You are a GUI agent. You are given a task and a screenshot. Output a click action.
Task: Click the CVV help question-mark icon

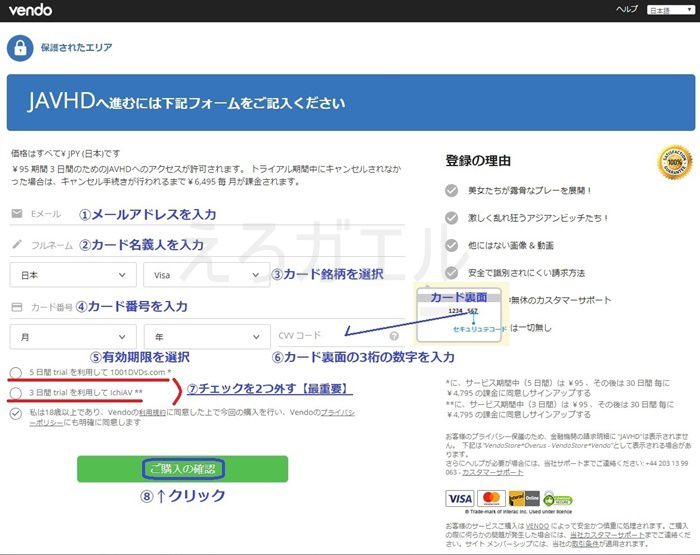pos(394,336)
